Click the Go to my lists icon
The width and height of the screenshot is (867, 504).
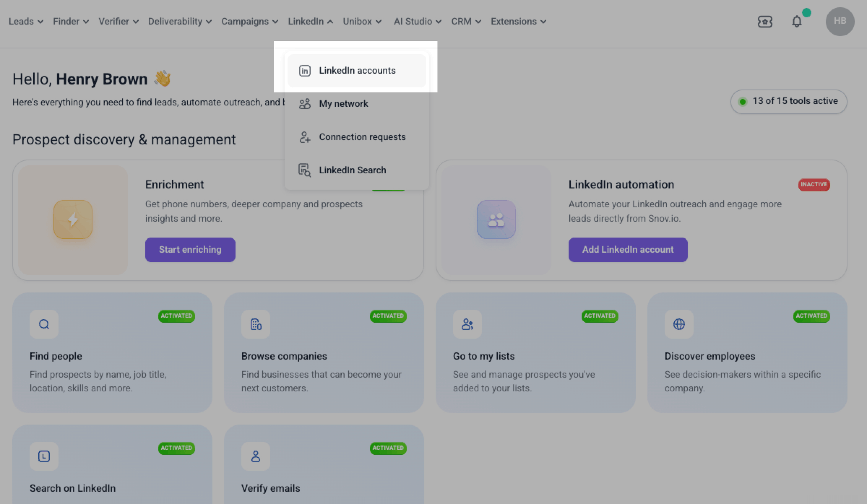(467, 324)
